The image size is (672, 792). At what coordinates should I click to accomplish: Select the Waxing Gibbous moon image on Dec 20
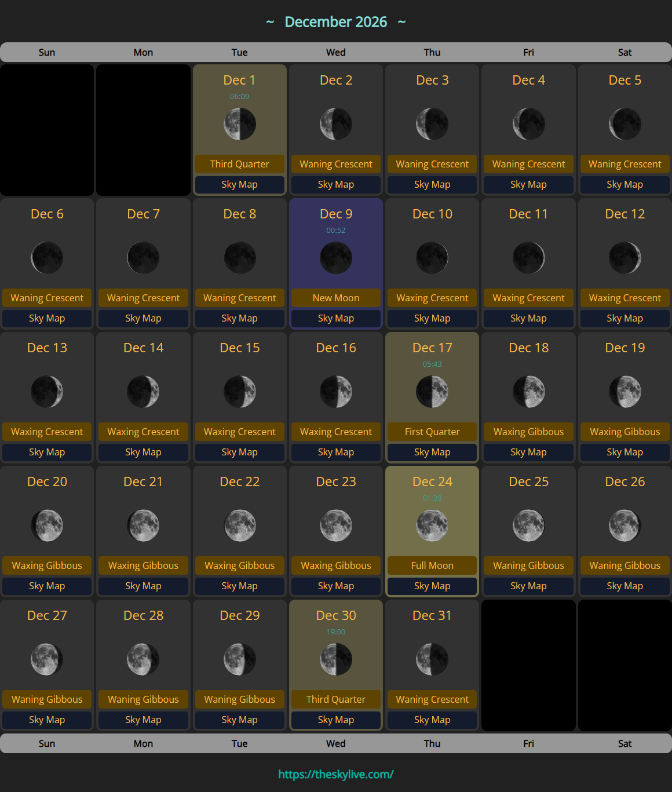[x=47, y=525]
